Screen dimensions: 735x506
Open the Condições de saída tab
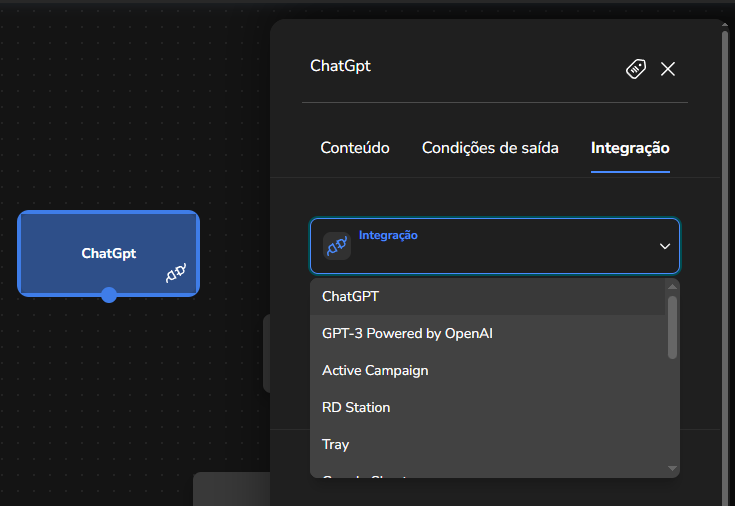click(490, 148)
